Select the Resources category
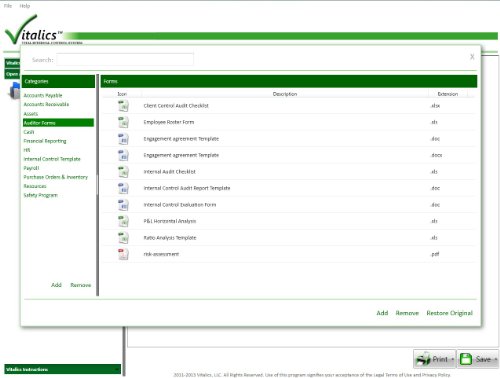 35,186
